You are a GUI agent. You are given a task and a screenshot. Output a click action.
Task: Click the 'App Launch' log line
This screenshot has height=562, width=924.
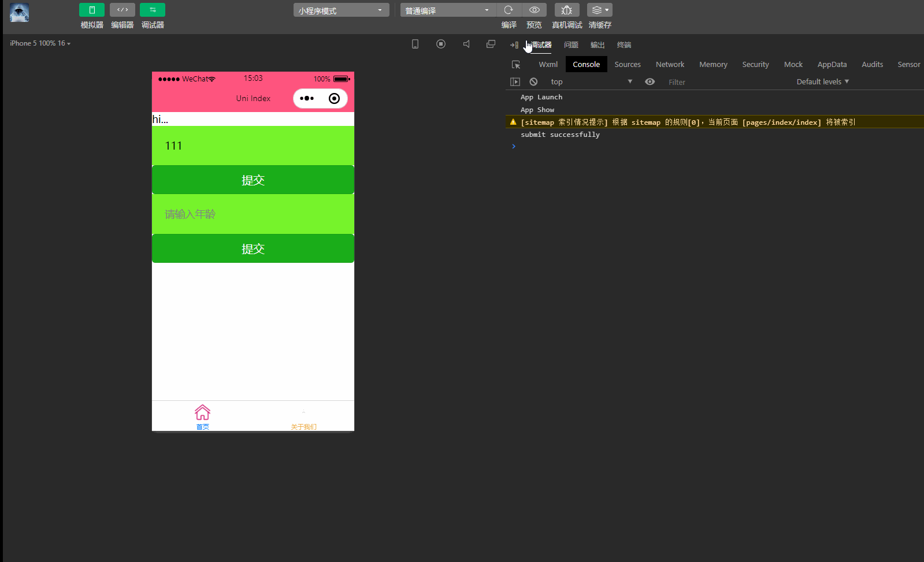[541, 97]
